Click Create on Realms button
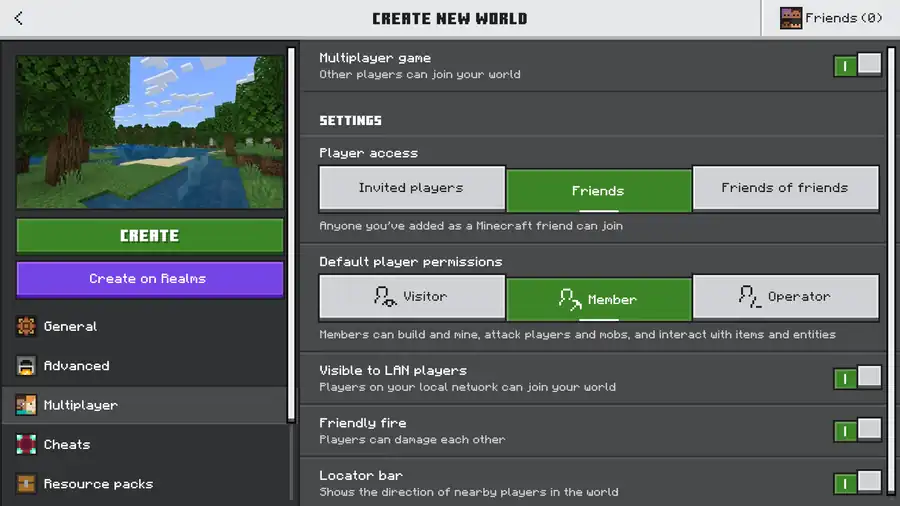 (x=149, y=279)
